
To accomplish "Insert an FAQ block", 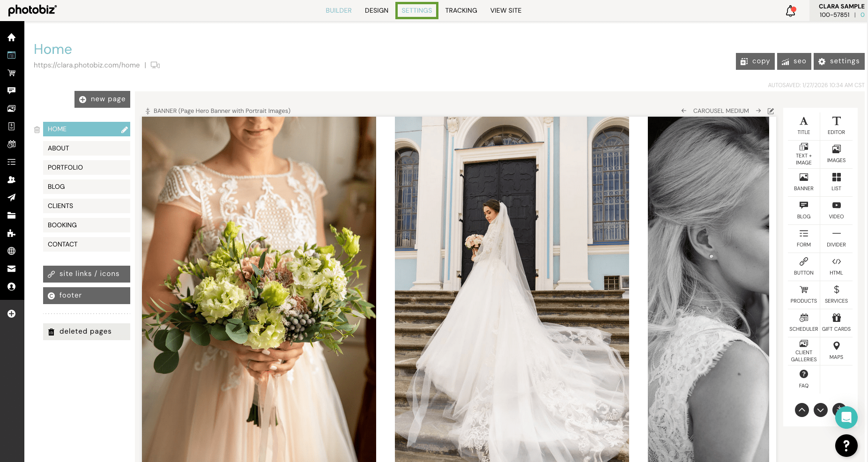I will tap(804, 379).
